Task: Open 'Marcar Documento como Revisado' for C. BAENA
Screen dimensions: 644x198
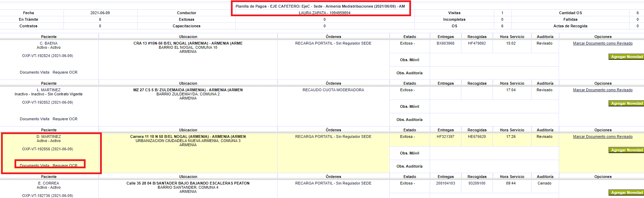Action: point(603,44)
